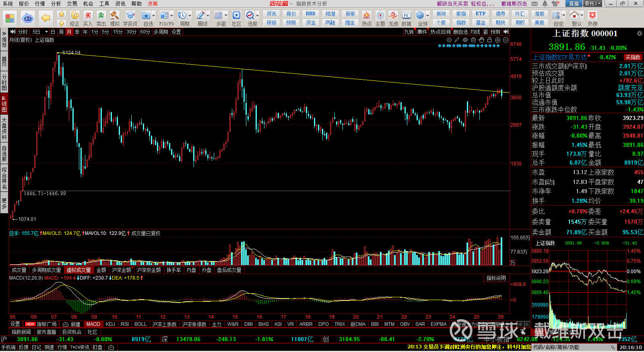Click the 热点 flame icon
This screenshot has height=352, width=644.
pos(367,18)
